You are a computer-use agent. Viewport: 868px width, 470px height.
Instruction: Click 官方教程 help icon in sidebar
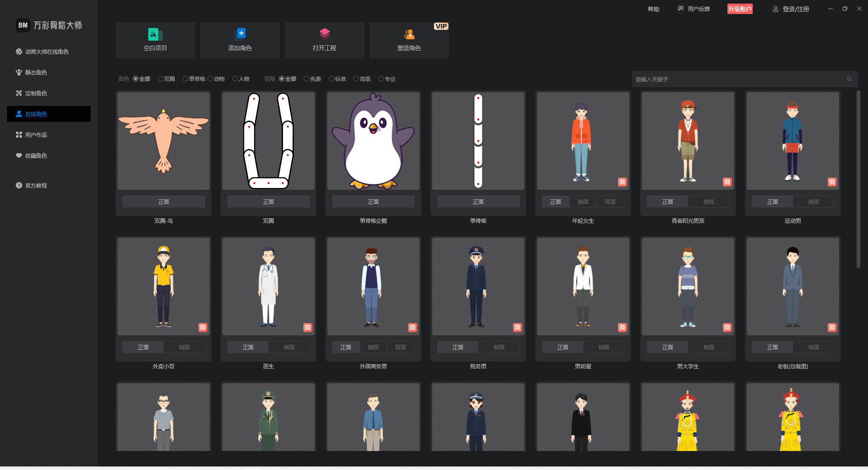point(19,185)
